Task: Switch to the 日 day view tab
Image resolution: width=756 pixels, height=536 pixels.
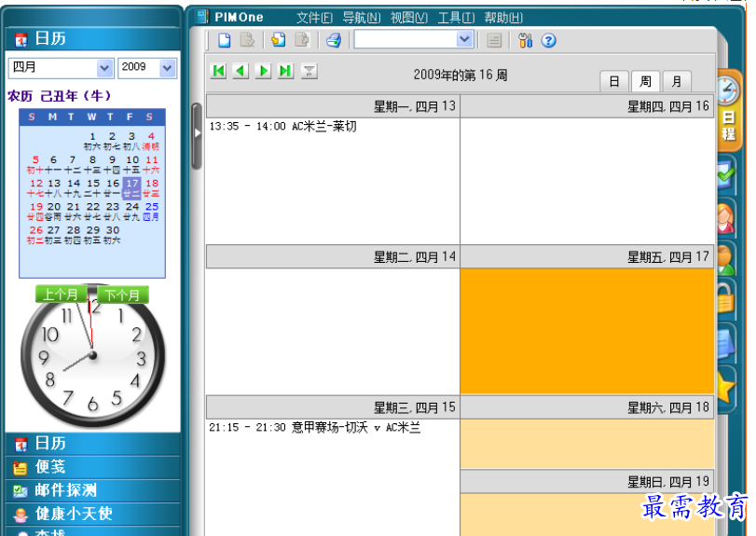Action: (x=614, y=81)
